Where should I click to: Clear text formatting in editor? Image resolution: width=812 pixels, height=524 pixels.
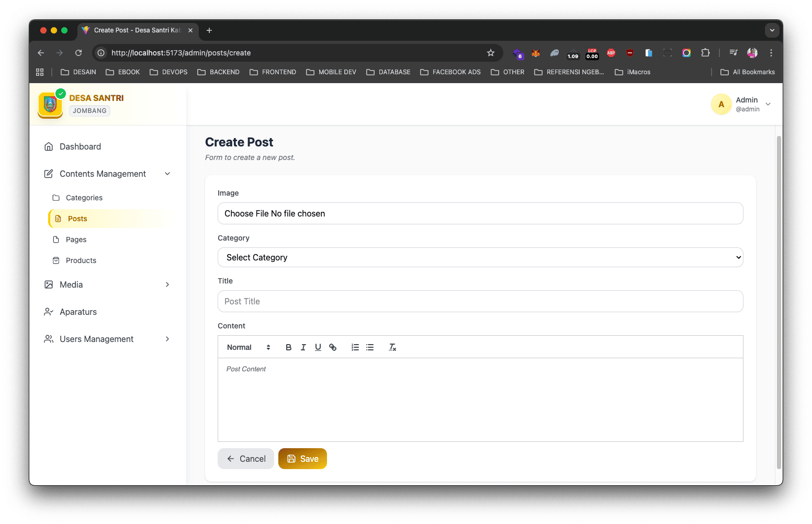click(x=392, y=347)
